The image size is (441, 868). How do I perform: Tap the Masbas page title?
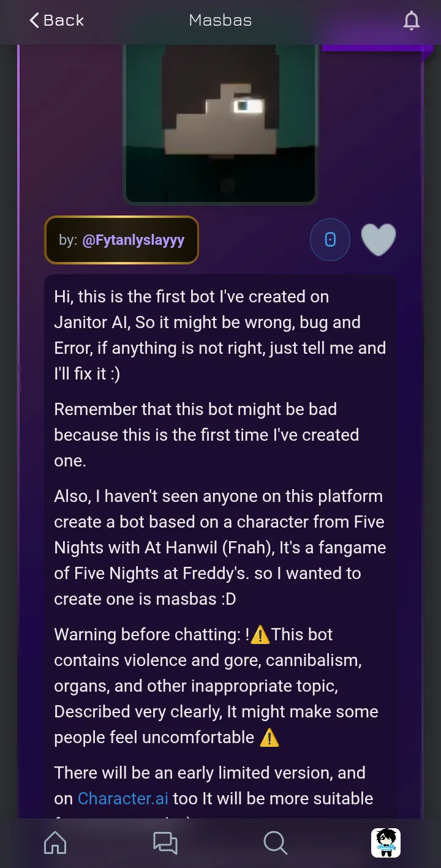(x=221, y=20)
